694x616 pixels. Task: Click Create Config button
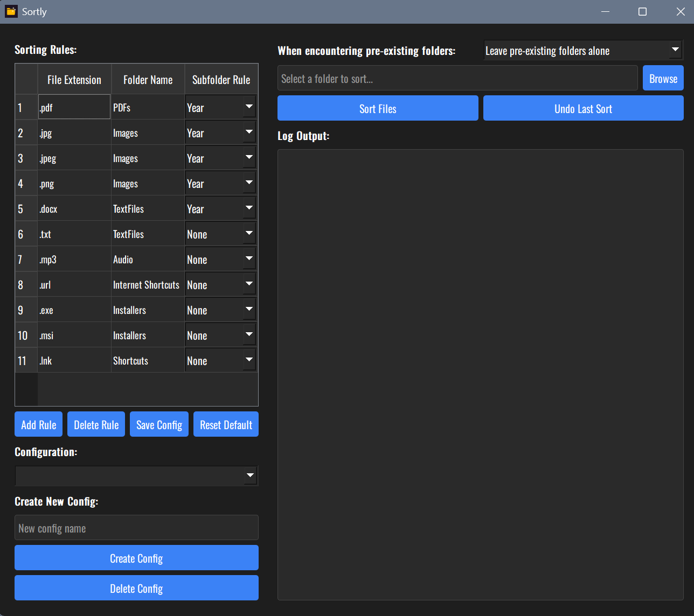[136, 558]
